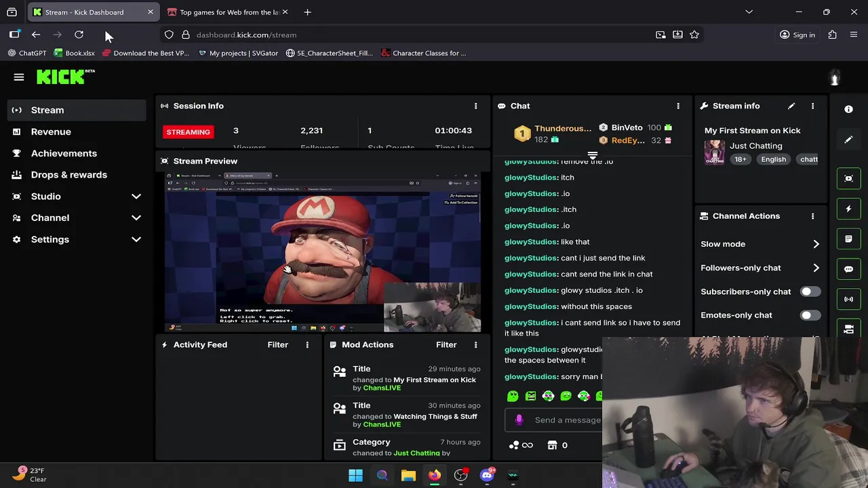The image size is (868, 488).
Task: Edit stream info with pencil icon
Action: pyautogui.click(x=791, y=106)
